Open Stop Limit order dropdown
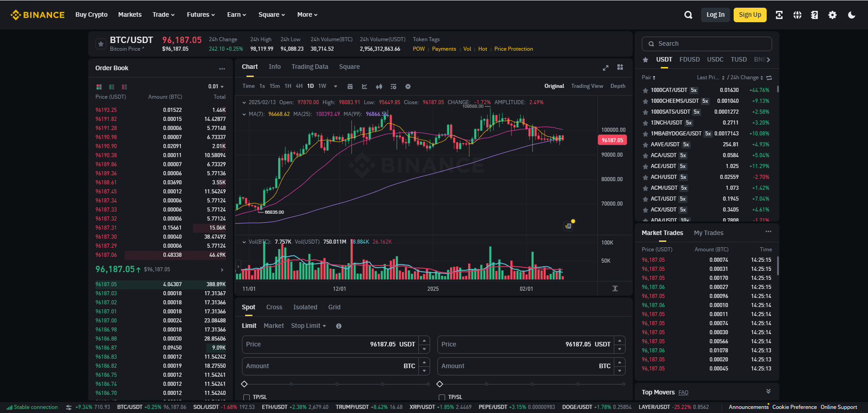 pyautogui.click(x=308, y=326)
